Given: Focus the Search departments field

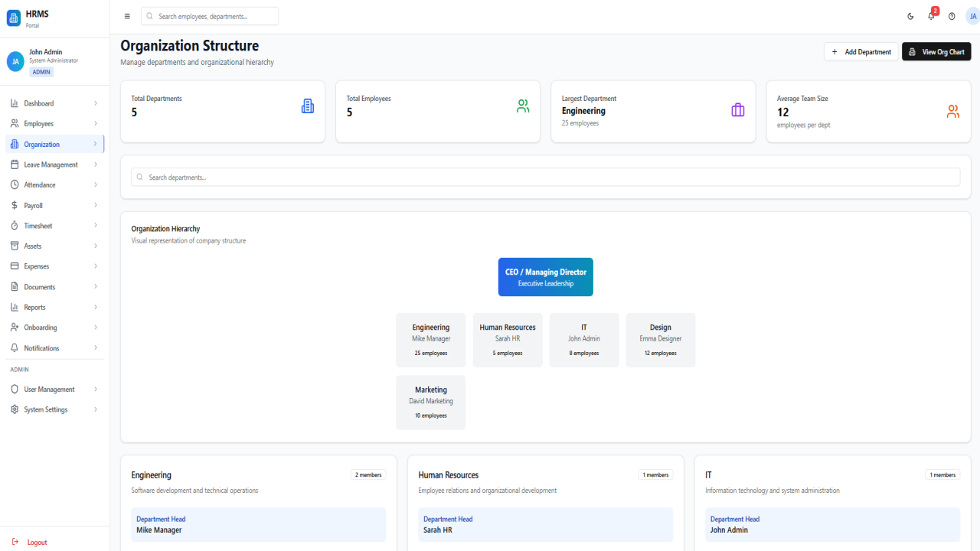Looking at the screenshot, I should (546, 177).
